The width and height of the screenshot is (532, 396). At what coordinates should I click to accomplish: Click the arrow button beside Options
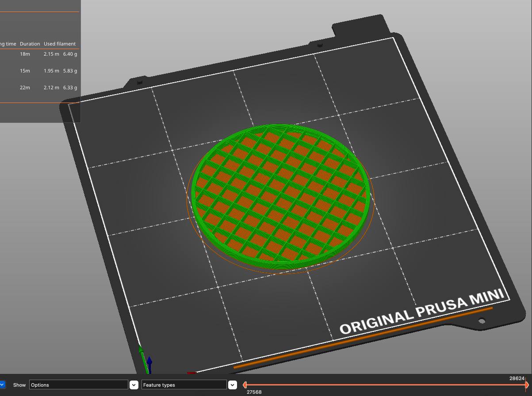pyautogui.click(x=134, y=385)
